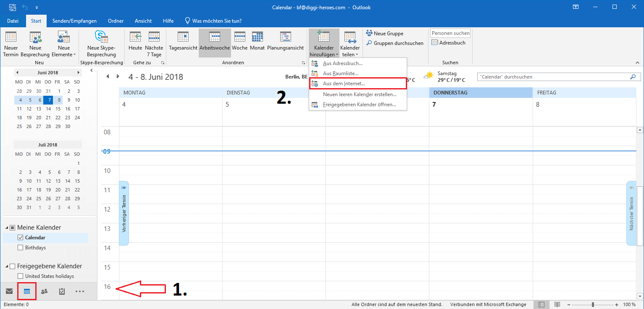Open the Hilfe ribbon tab

168,21
